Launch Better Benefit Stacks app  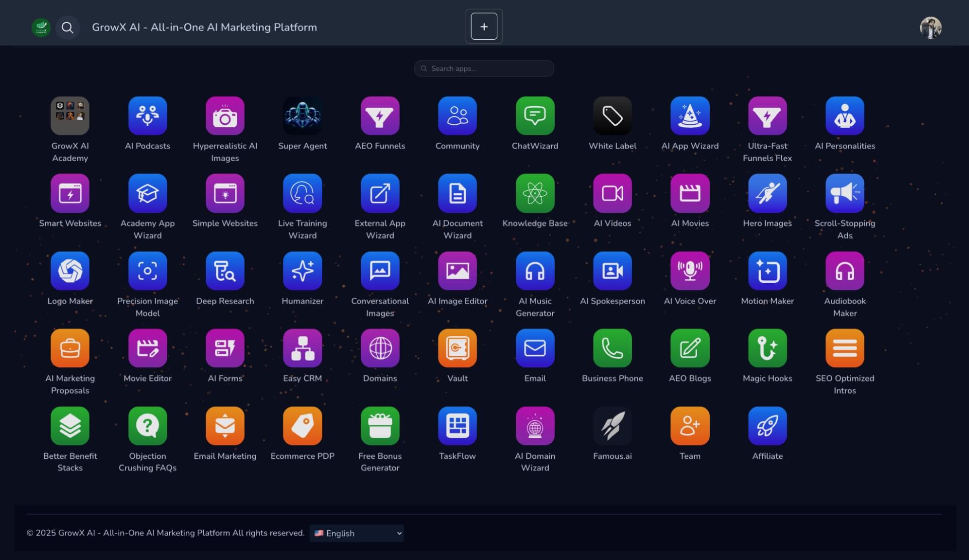tap(70, 426)
